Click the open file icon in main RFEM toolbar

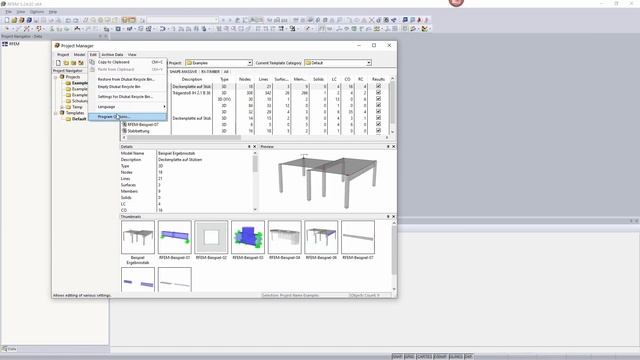14,20
